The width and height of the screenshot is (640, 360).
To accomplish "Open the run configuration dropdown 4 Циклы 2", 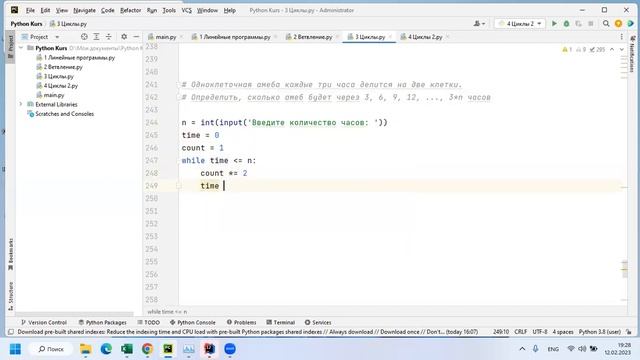I will tap(520, 24).
